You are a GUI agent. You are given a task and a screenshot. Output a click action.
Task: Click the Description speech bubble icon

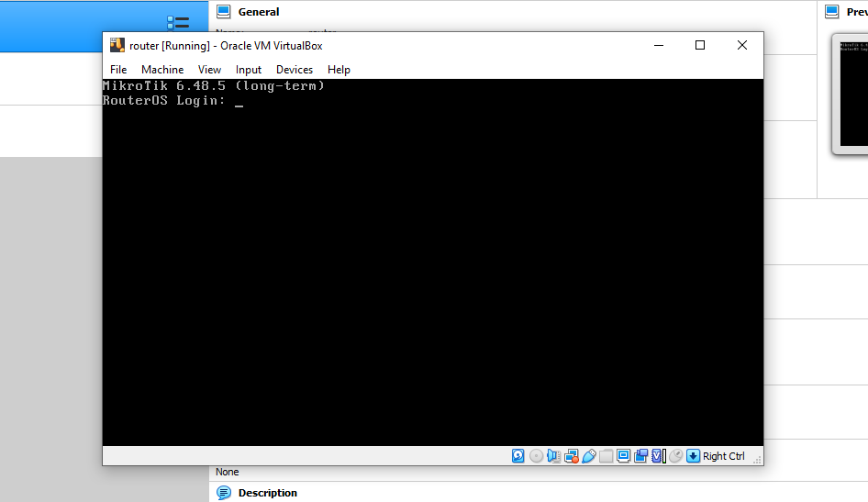coord(224,493)
